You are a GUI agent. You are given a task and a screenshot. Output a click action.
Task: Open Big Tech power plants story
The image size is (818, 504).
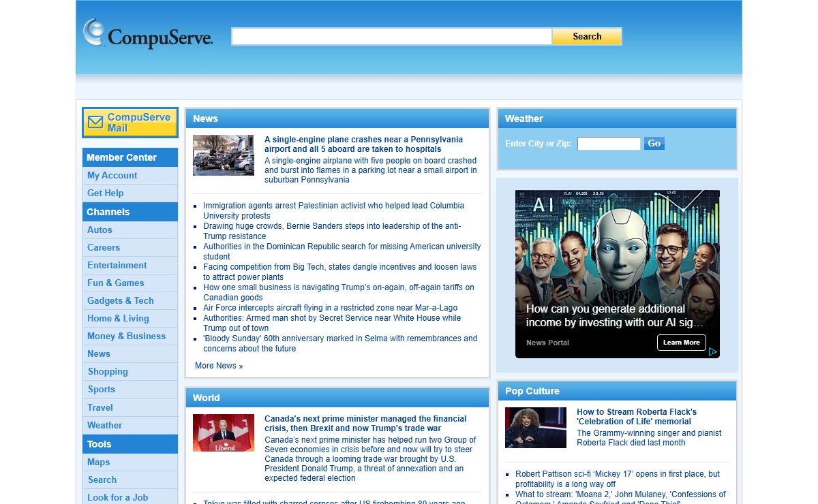(339, 272)
